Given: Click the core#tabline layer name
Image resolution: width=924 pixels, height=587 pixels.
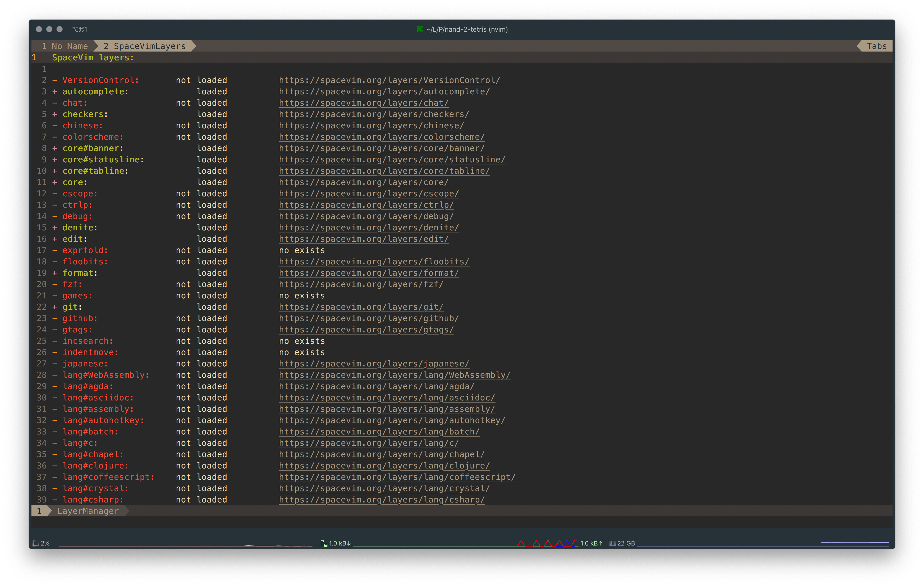Looking at the screenshot, I should [x=96, y=171].
